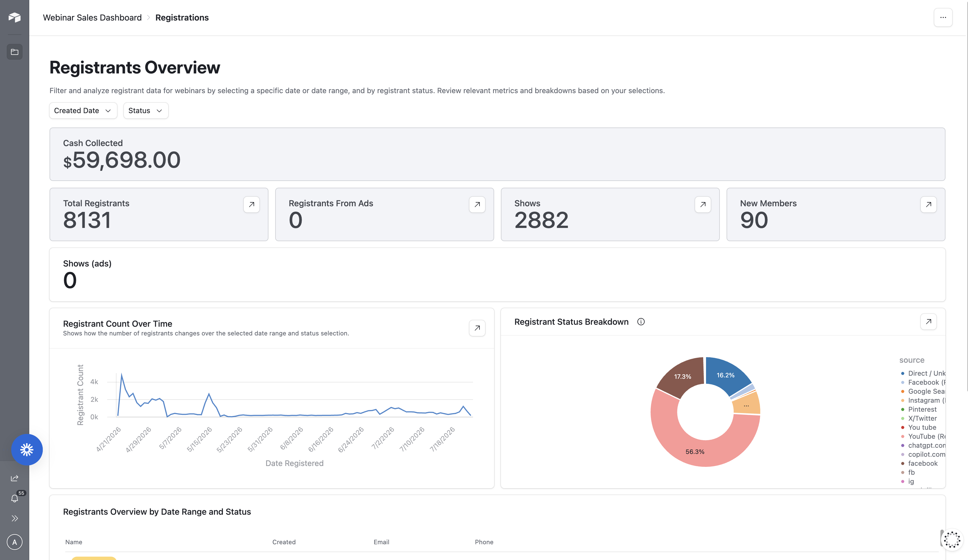Expand the Registrants From Ads card arrow
This screenshot has width=968, height=560.
(x=477, y=204)
